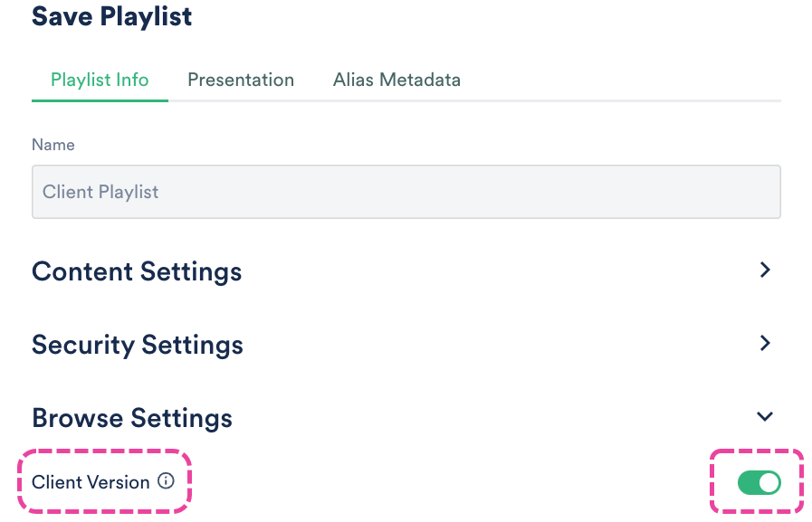The image size is (812, 522).
Task: Switch to the Presentation tab
Action: coord(241,80)
